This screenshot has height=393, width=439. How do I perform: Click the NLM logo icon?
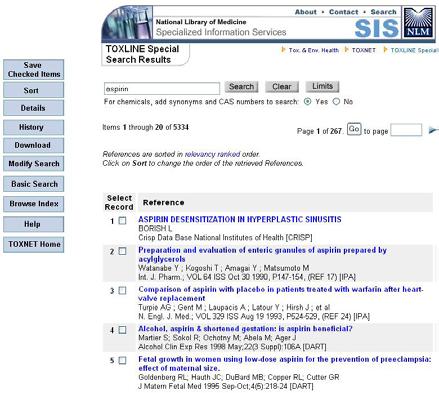coord(418,23)
